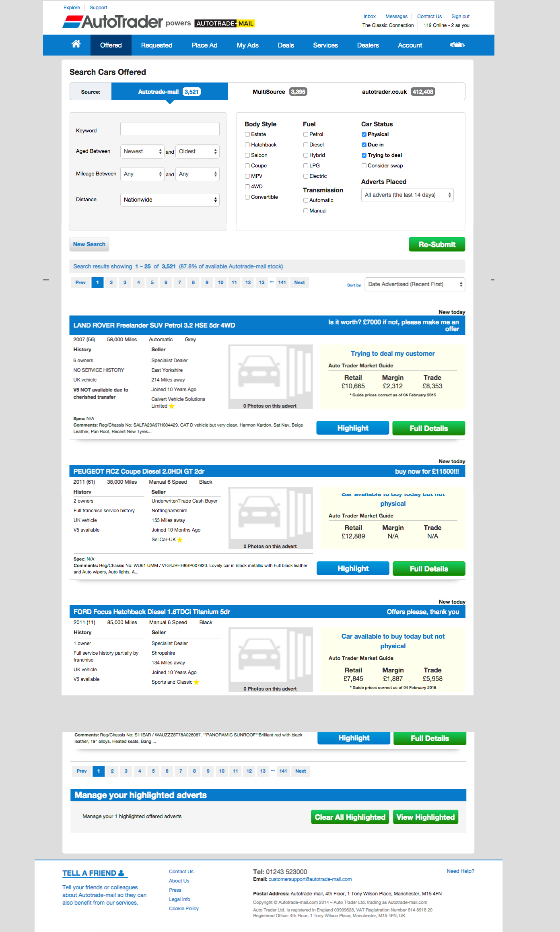Switch to the MultiSource source tab
The height and width of the screenshot is (932, 560).
click(x=280, y=92)
